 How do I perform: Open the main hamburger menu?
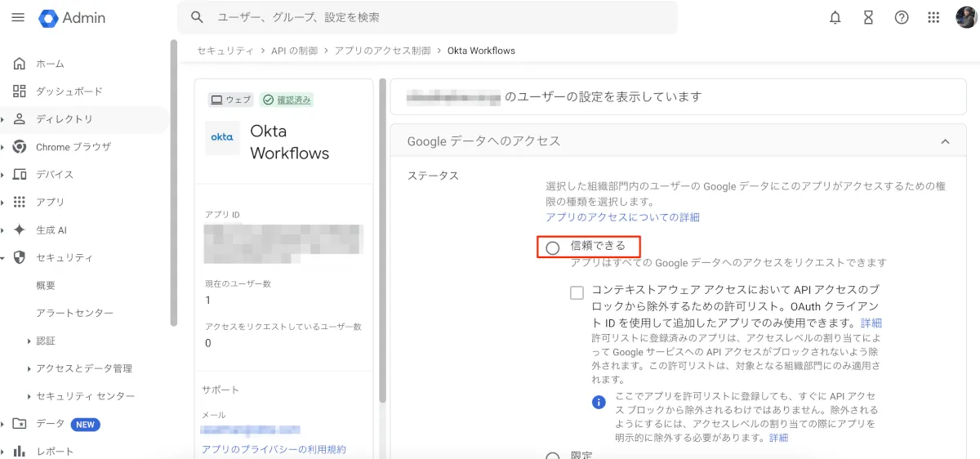18,17
